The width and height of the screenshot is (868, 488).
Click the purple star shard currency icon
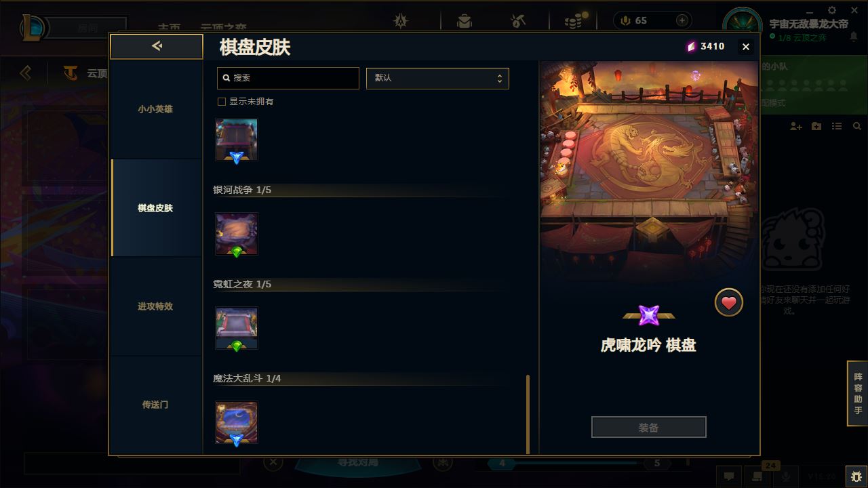691,46
